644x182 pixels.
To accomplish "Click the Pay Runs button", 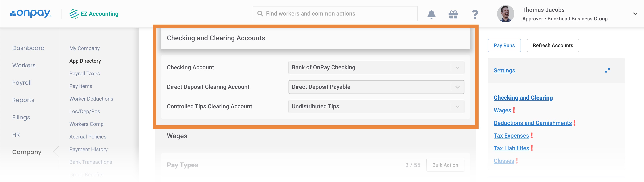I will coord(504,45).
